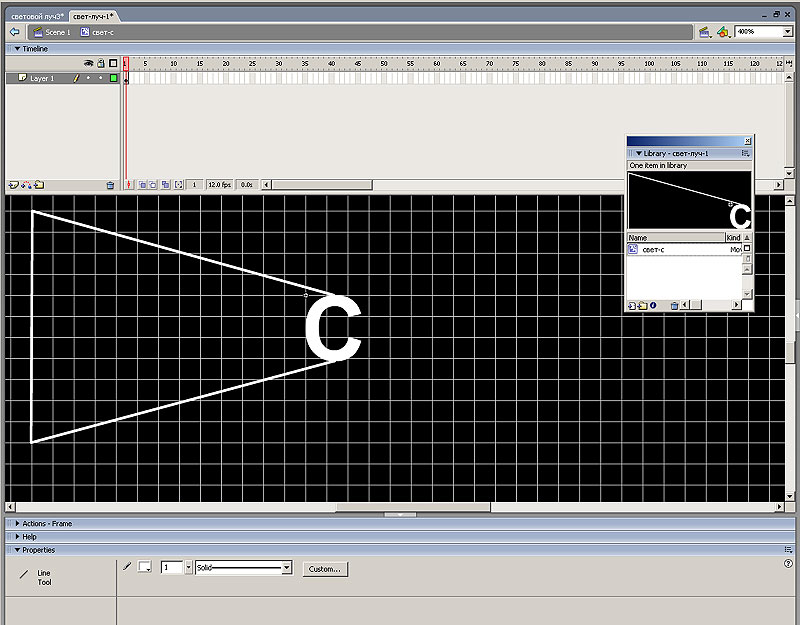Delete layer using timeline trash icon
The image size is (800, 625).
pyautogui.click(x=110, y=185)
